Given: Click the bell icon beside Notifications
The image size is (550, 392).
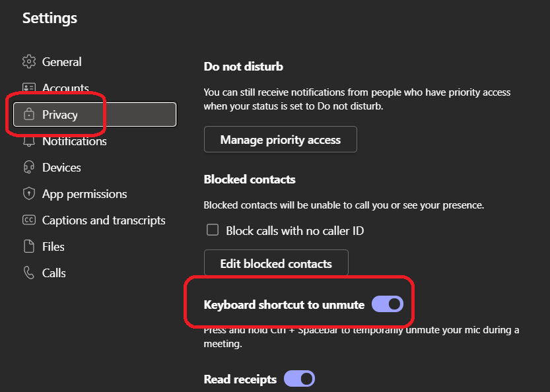Looking at the screenshot, I should pos(28,141).
